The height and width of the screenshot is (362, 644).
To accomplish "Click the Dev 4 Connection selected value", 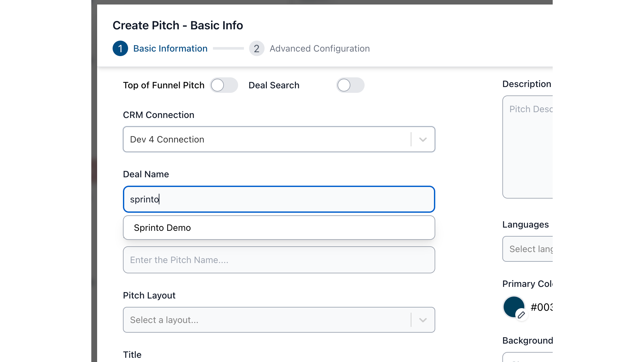I will tap(167, 139).
